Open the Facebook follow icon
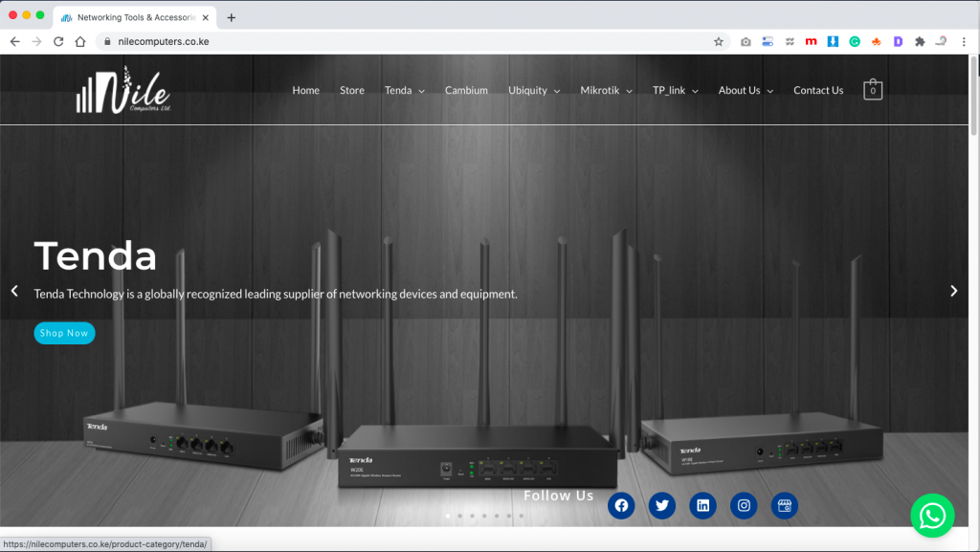 point(620,505)
